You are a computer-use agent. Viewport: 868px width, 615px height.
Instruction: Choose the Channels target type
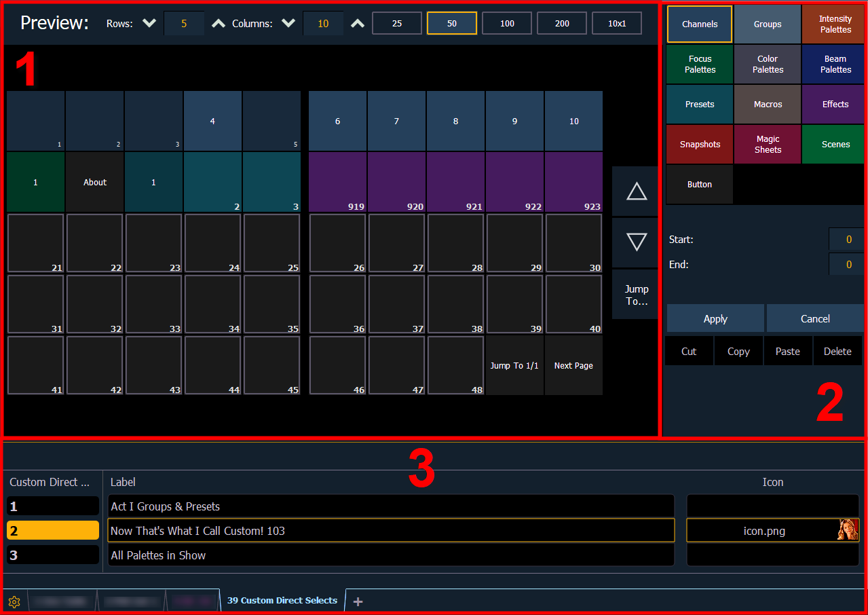700,24
